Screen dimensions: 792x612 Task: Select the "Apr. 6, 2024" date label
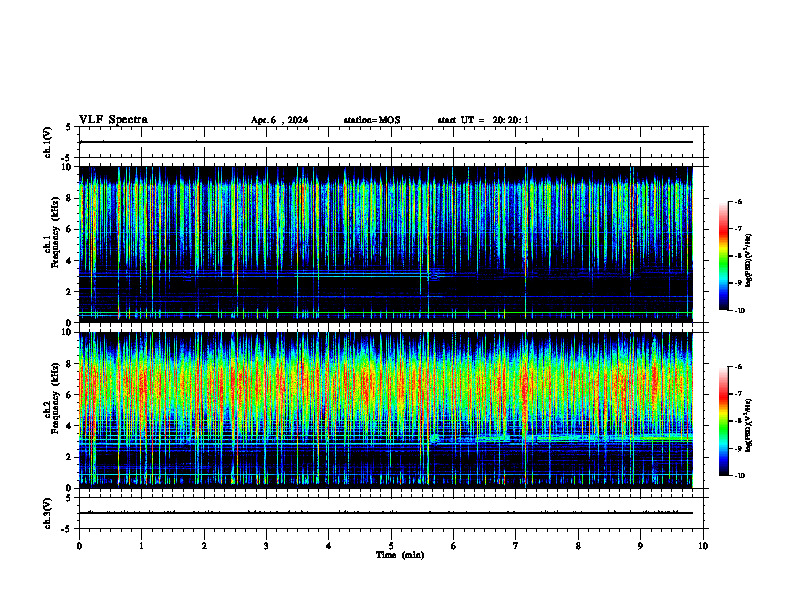pos(279,120)
